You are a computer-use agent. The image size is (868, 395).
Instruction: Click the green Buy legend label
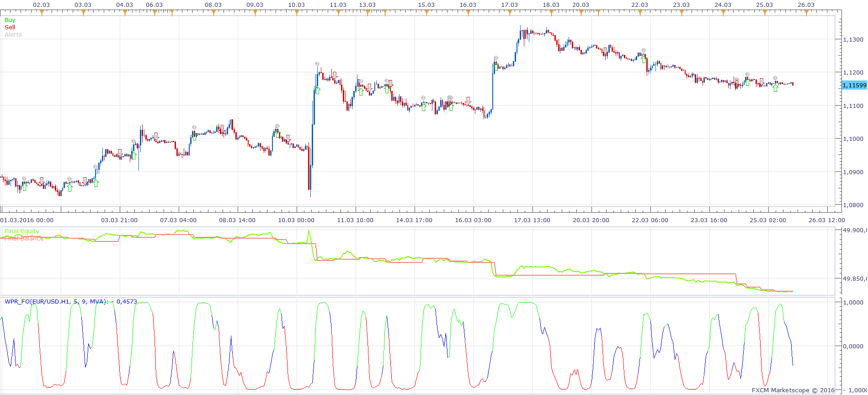(x=10, y=20)
